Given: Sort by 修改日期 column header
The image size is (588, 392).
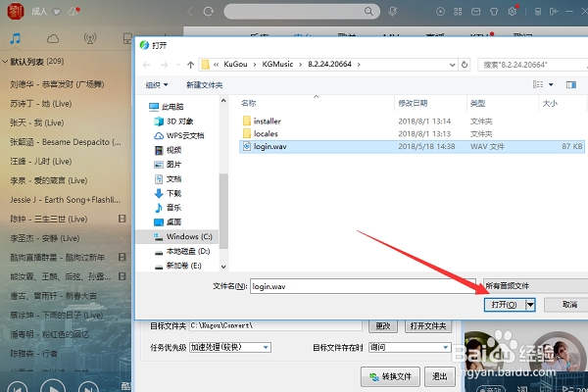Looking at the screenshot, I should [413, 103].
